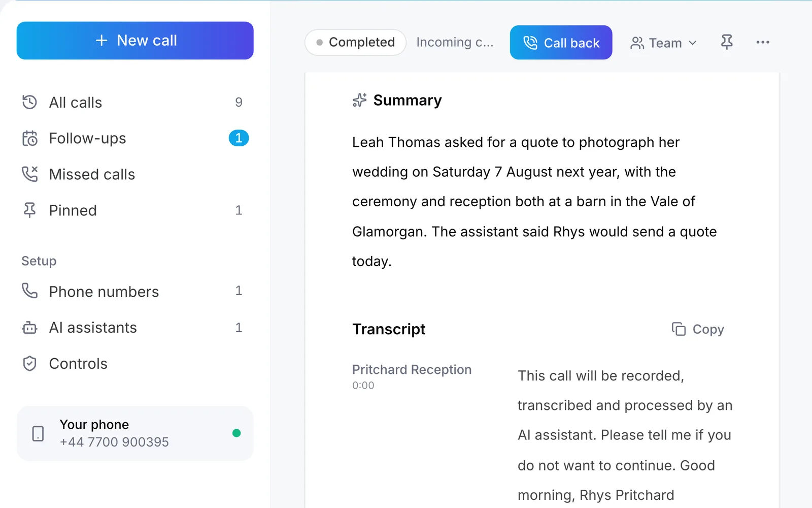The height and width of the screenshot is (508, 812).
Task: Click the mobile device icon in Your phone
Action: pyautogui.click(x=38, y=433)
